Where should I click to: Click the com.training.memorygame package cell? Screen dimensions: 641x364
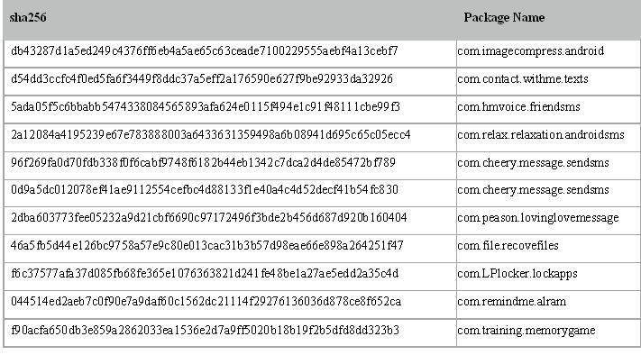[526, 331]
